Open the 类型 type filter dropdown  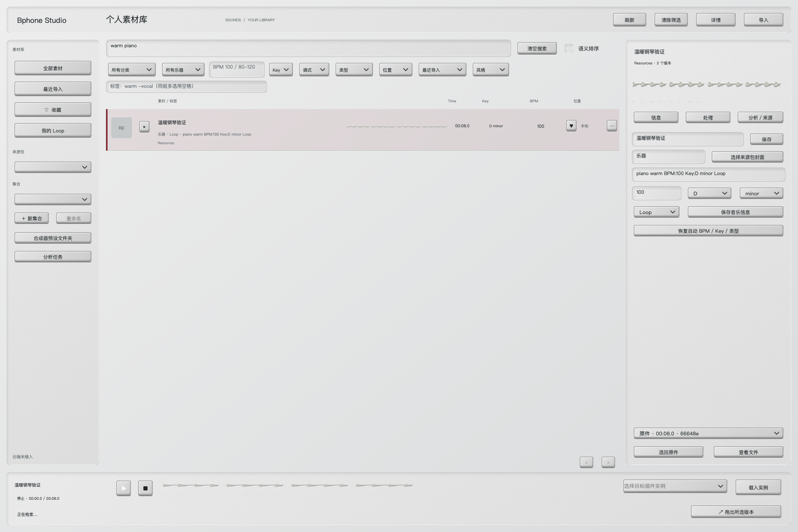pyautogui.click(x=354, y=70)
